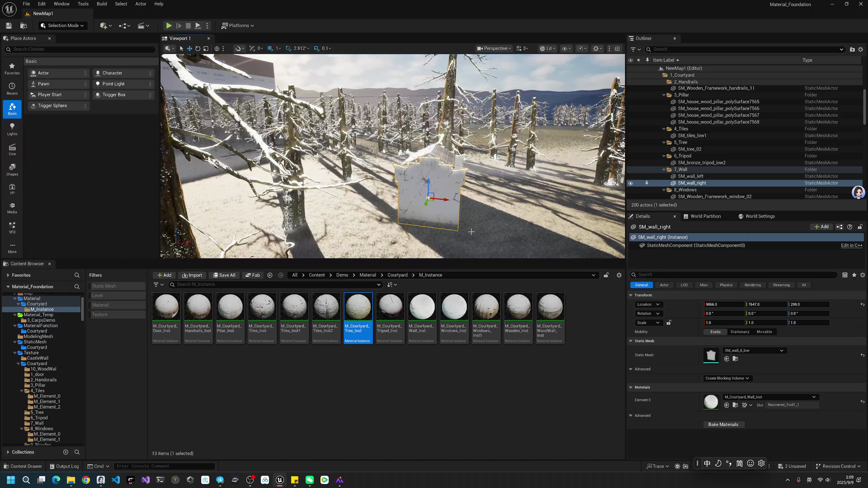
Task: Collapse the Transform section in Details
Action: 631,295
